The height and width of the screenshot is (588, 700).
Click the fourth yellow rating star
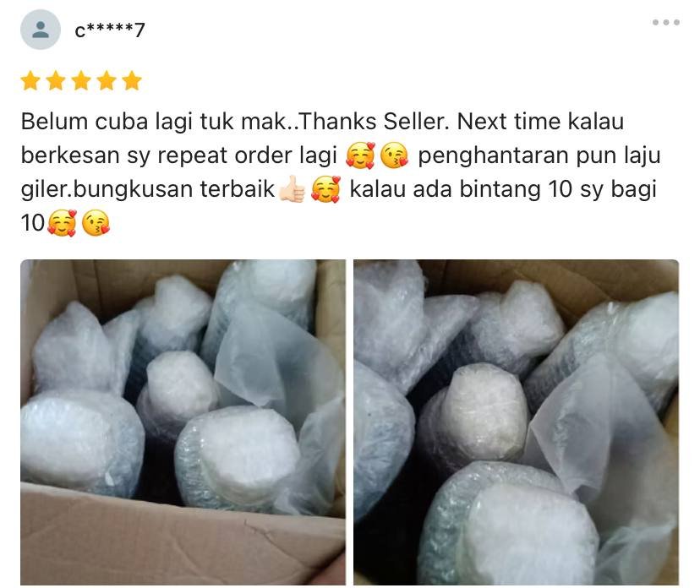point(107,81)
